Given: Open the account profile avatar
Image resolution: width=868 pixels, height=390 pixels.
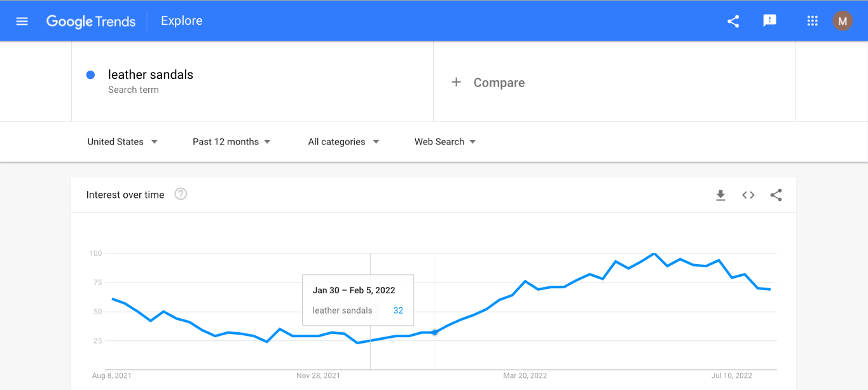Looking at the screenshot, I should [843, 21].
